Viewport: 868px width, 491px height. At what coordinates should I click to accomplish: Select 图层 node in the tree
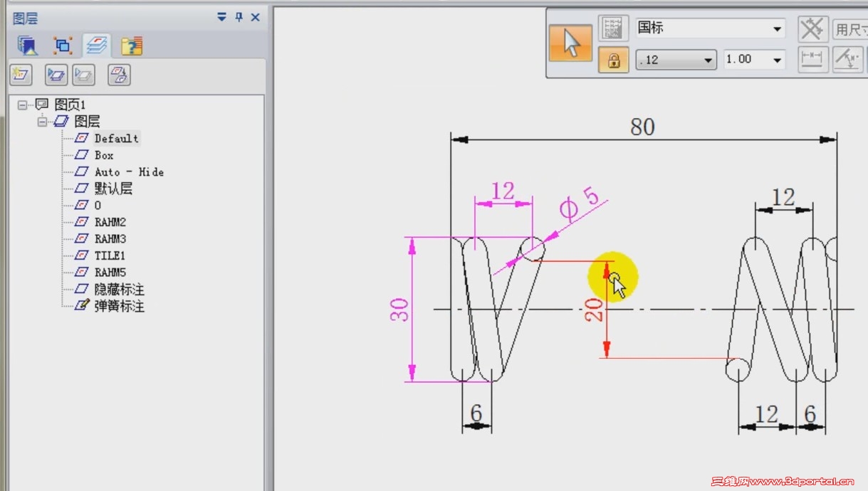(87, 122)
